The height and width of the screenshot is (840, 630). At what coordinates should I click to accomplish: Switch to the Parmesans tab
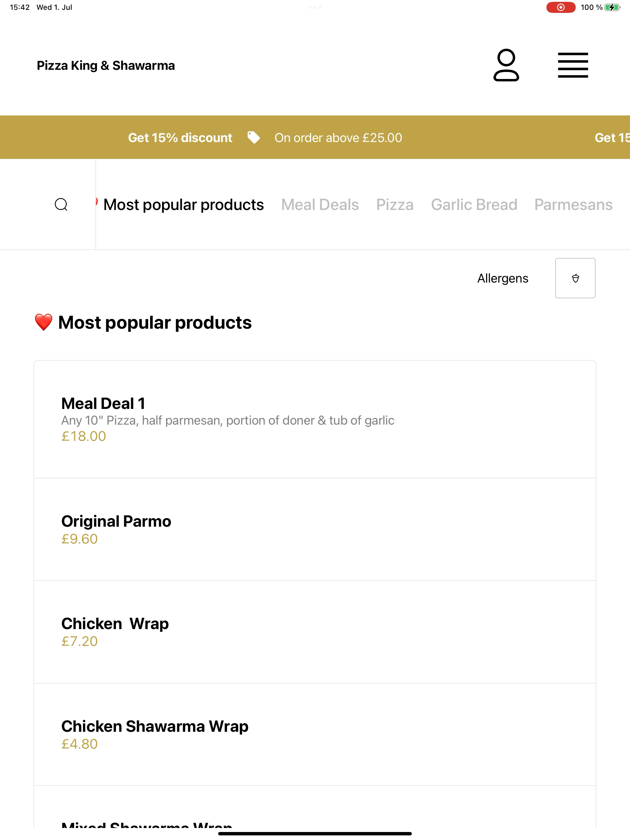coord(573,205)
